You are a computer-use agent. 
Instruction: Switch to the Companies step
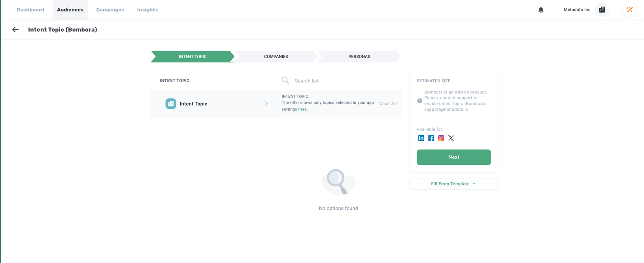(276, 57)
